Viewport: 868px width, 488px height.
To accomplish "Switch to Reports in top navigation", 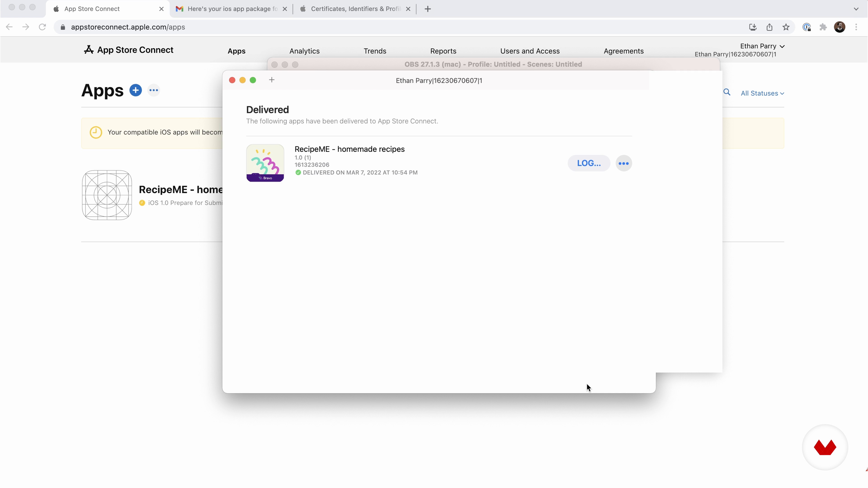I will pyautogui.click(x=443, y=51).
